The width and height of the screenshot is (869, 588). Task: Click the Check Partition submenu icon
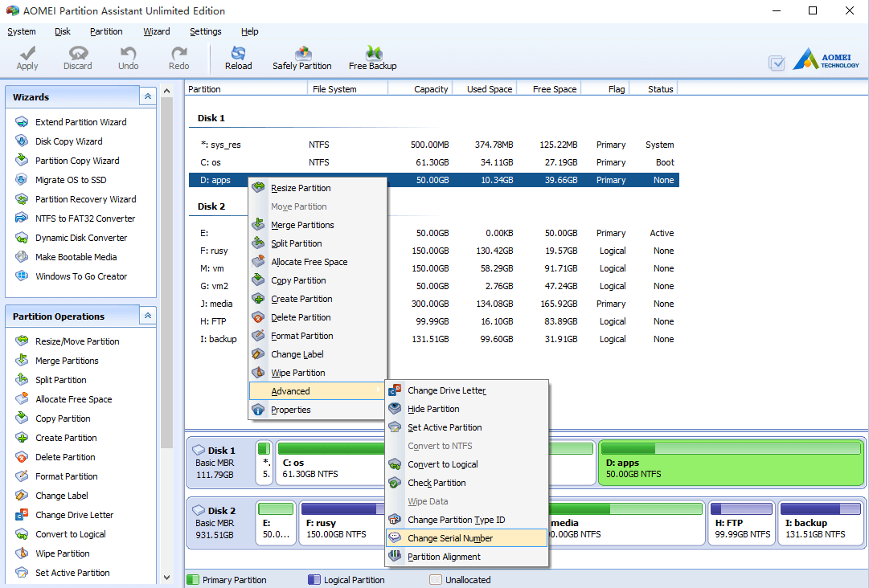click(x=395, y=483)
